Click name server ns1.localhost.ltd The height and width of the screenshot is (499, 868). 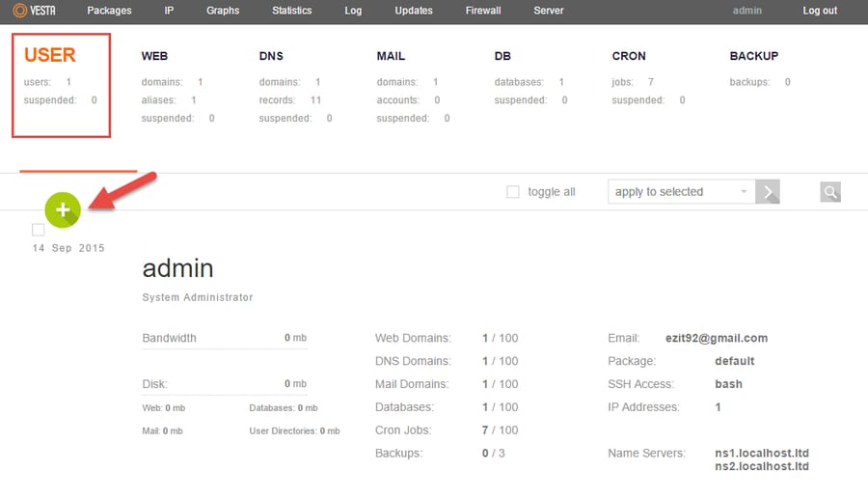[x=762, y=453]
